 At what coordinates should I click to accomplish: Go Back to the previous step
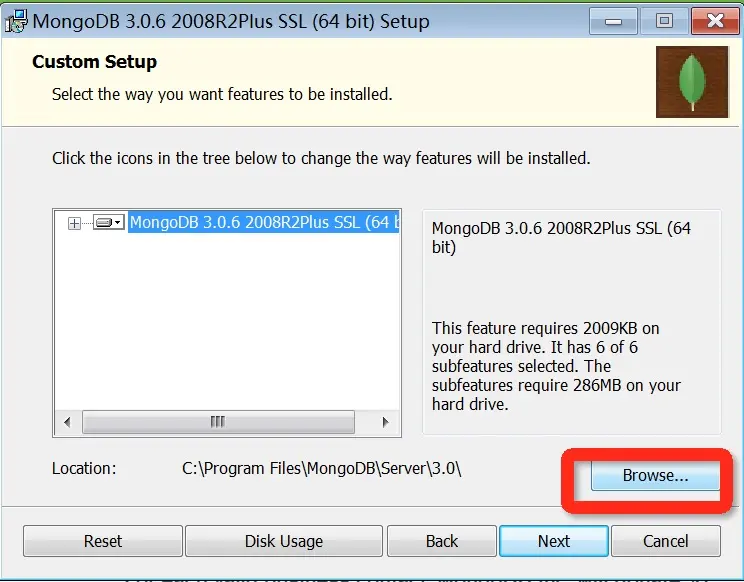(x=442, y=541)
